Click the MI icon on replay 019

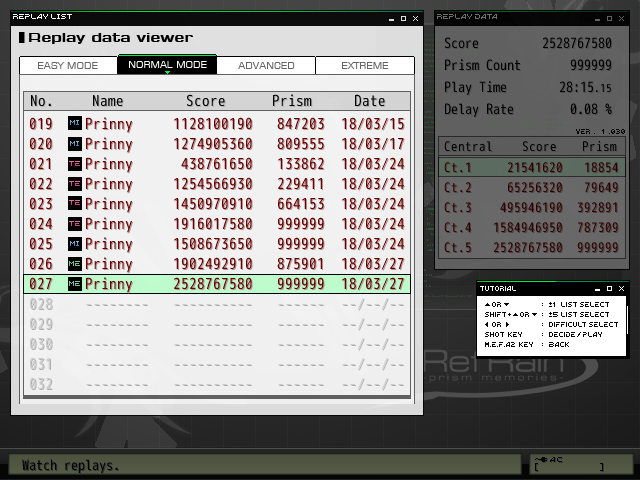(x=75, y=123)
